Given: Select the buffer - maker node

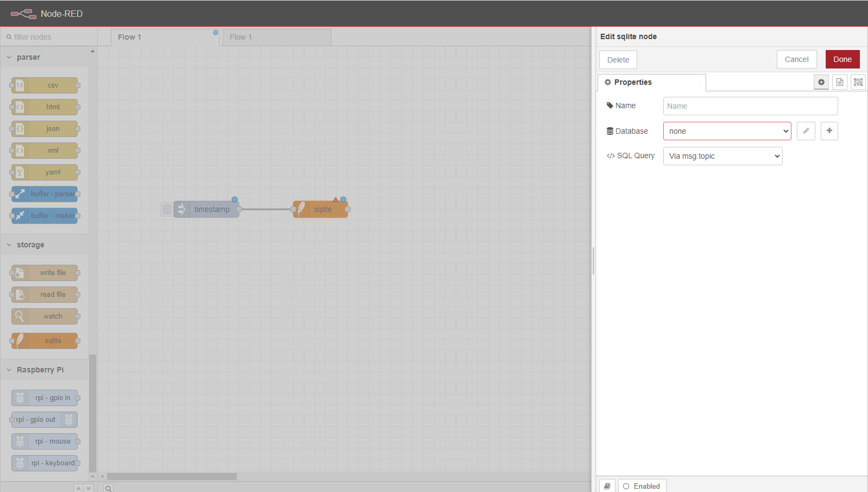Looking at the screenshot, I should pos(45,216).
